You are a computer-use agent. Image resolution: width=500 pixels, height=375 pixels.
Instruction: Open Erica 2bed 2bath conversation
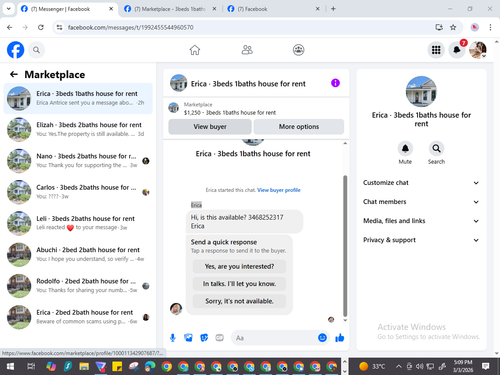click(78, 317)
